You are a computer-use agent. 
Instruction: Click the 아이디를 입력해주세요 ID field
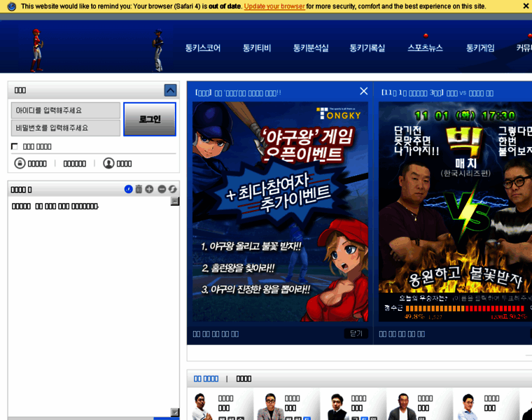coord(66,111)
